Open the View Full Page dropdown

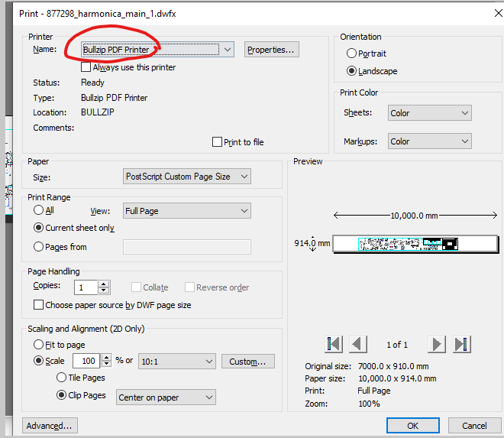click(x=187, y=211)
